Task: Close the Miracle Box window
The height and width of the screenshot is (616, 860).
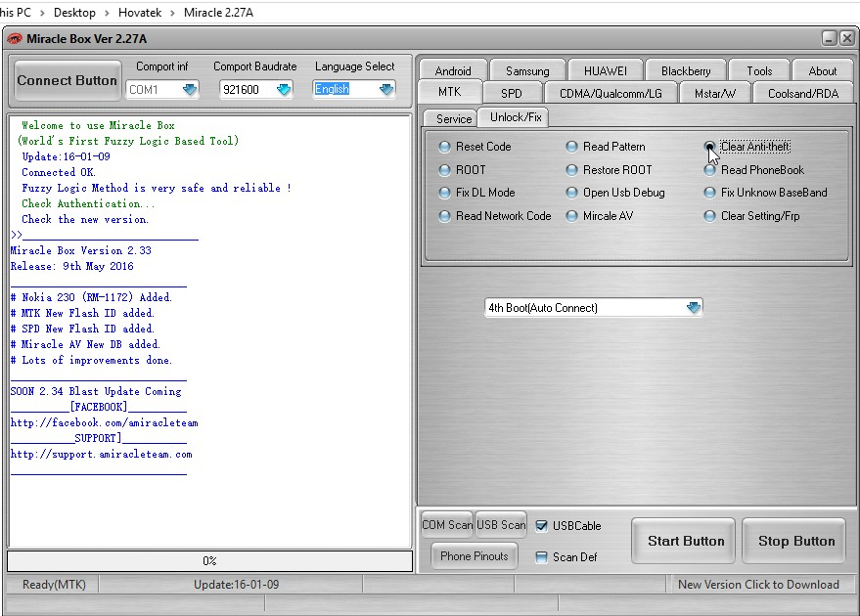Action: [x=847, y=38]
